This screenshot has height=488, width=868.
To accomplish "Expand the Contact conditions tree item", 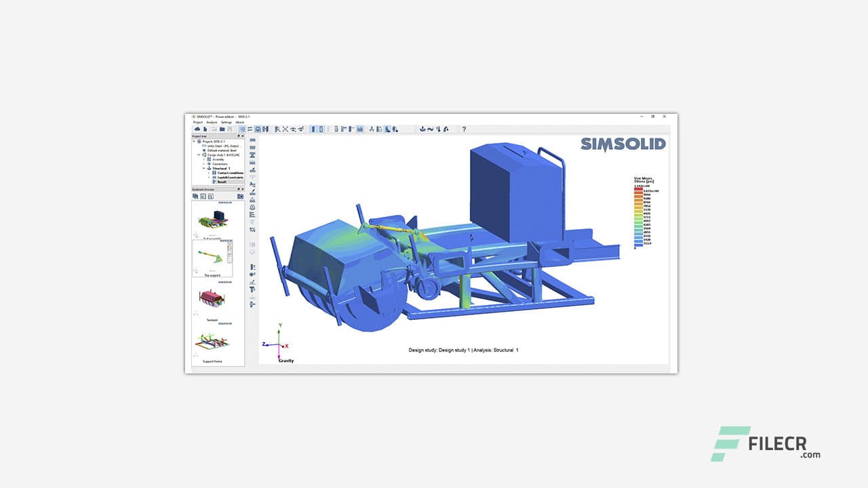I will click(x=209, y=173).
